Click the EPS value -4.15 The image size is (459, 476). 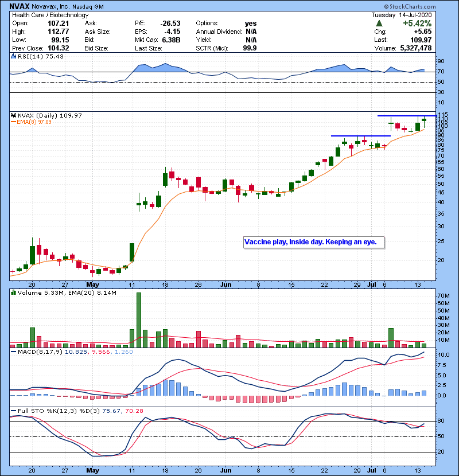(172, 32)
